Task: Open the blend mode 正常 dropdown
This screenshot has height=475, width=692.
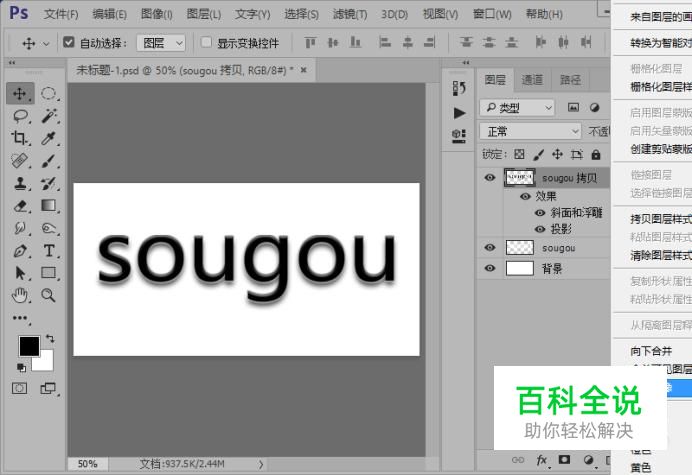Action: pyautogui.click(x=531, y=132)
